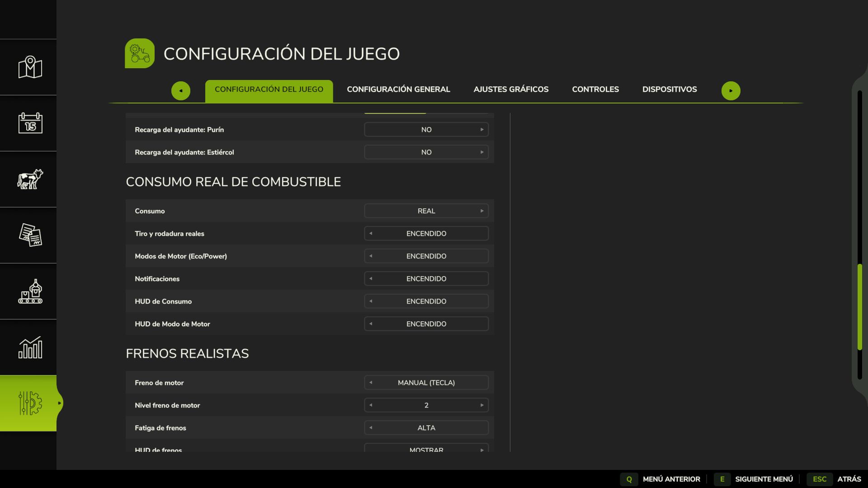Screen dimensions: 868x488
Task: Click right arrow on Recarga del ayudante: Estiércol
Action: tap(482, 152)
